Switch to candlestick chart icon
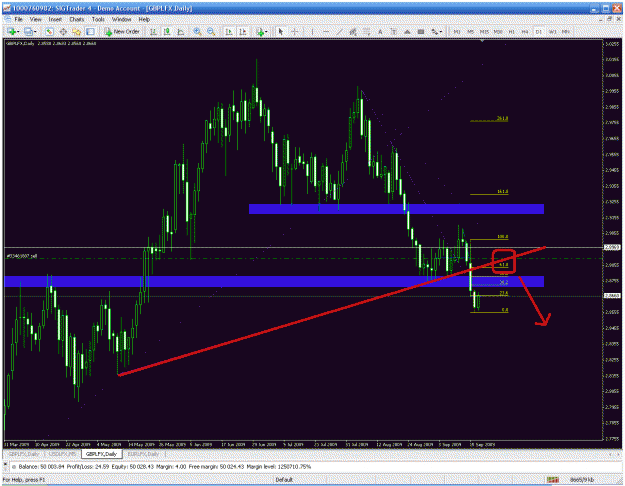625x486 pixels. [x=167, y=32]
